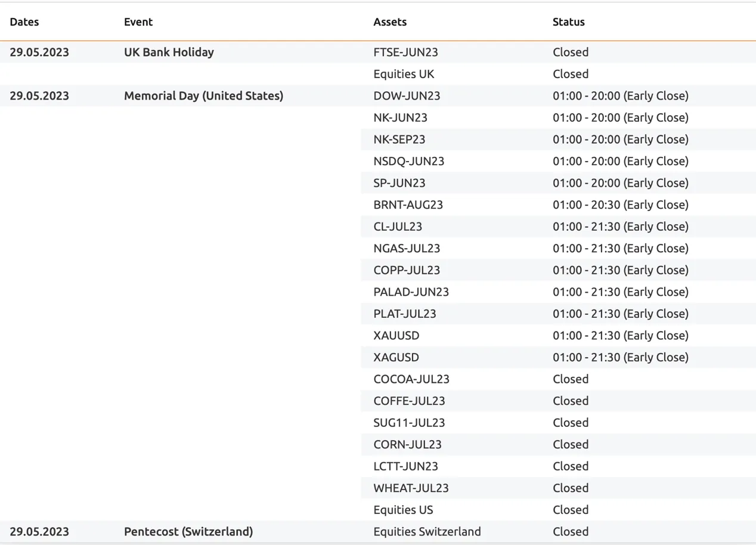Select Memorial Day (United States) event
Viewport: 756px width, 545px height.
tap(204, 95)
